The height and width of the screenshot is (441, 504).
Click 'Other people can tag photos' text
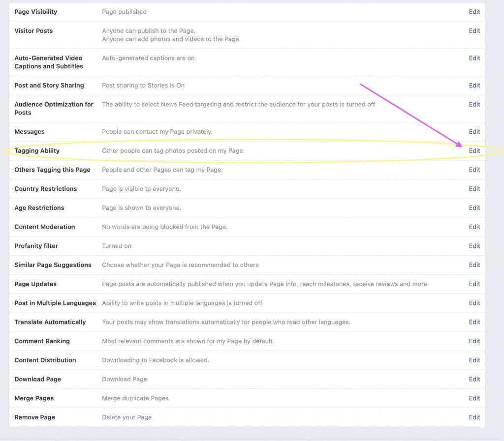[x=173, y=151]
